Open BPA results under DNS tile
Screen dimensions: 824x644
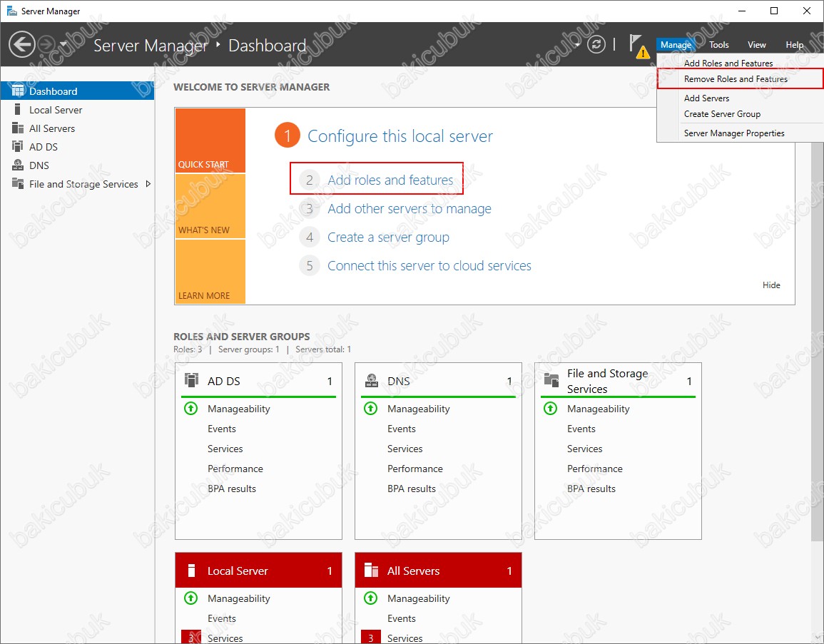click(x=412, y=489)
